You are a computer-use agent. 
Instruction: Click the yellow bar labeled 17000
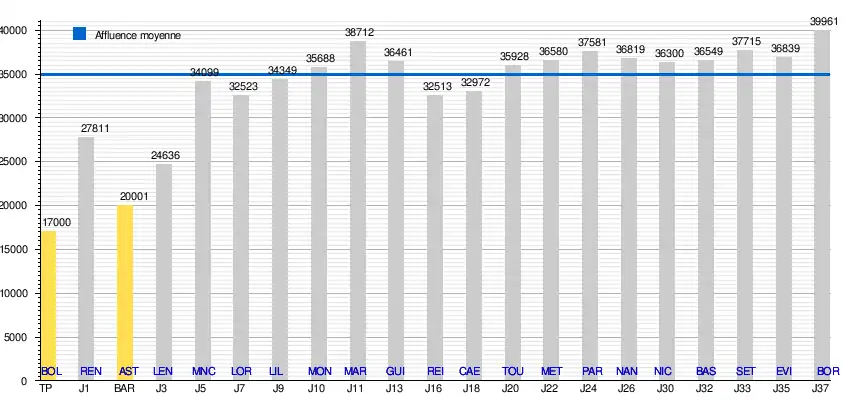[x=48, y=300]
